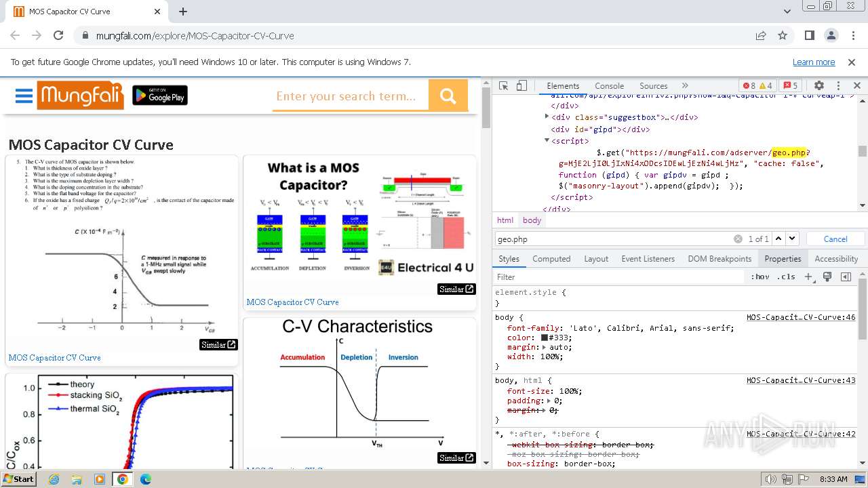The width and height of the screenshot is (868, 488).
Task: Bookmark this page with the star
Action: 783,35
